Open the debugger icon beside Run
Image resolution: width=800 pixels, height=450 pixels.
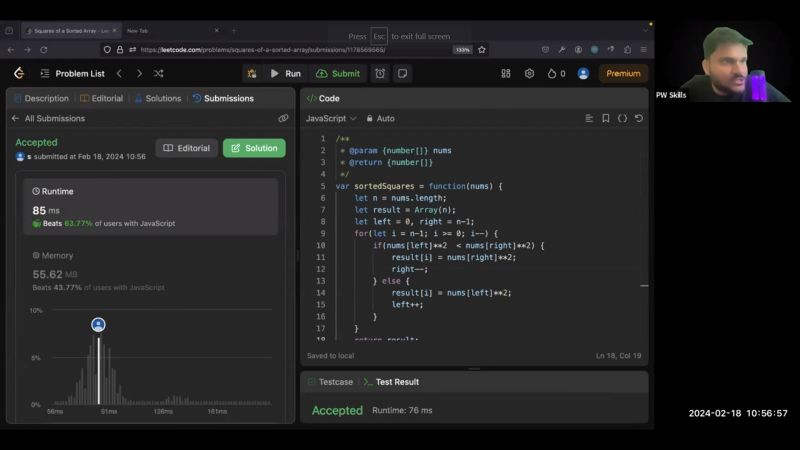coord(252,73)
